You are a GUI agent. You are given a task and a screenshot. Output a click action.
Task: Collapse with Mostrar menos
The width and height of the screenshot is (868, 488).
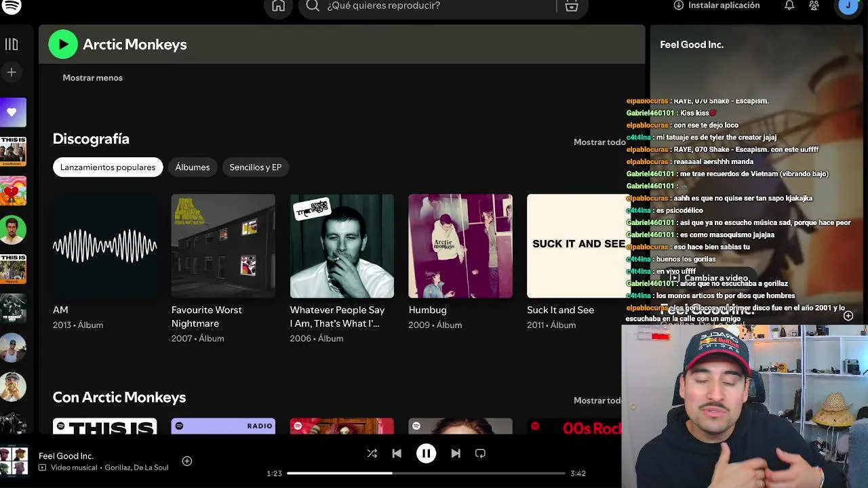[x=93, y=78]
